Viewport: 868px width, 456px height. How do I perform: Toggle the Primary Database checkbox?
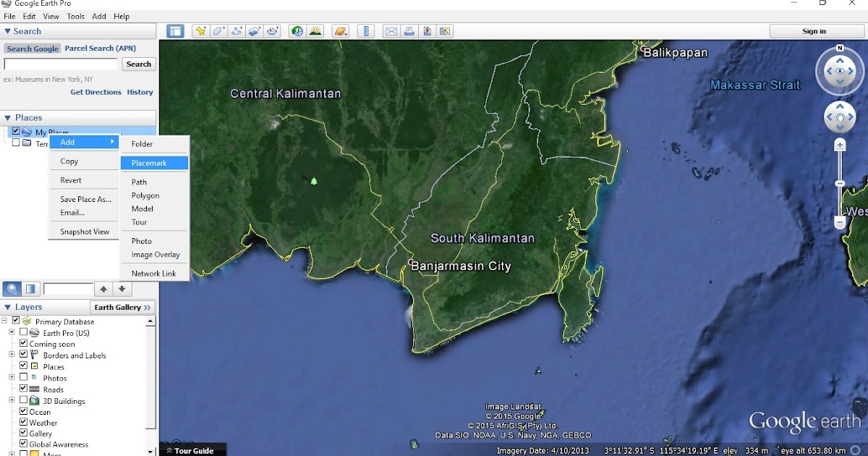pos(16,321)
